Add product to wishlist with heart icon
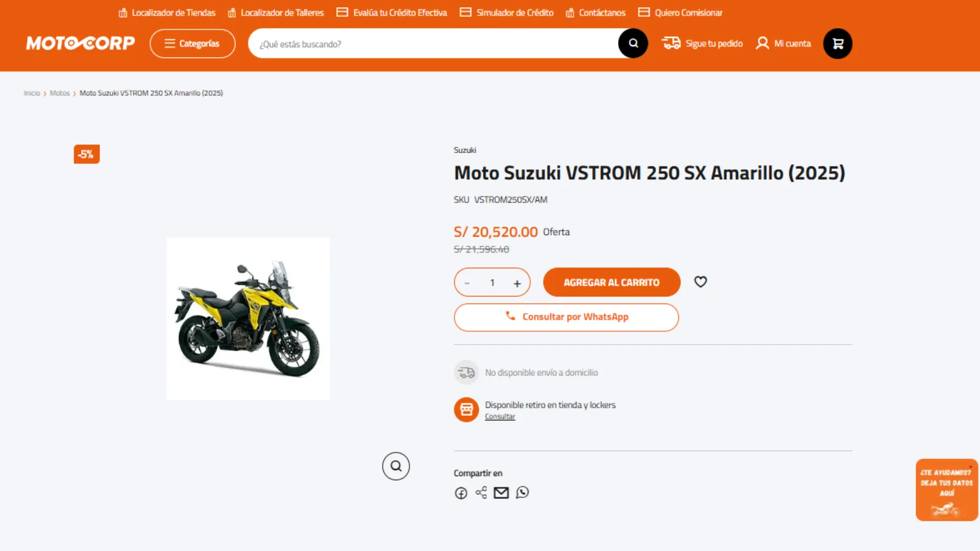Viewport: 980px width, 551px height. coord(700,282)
